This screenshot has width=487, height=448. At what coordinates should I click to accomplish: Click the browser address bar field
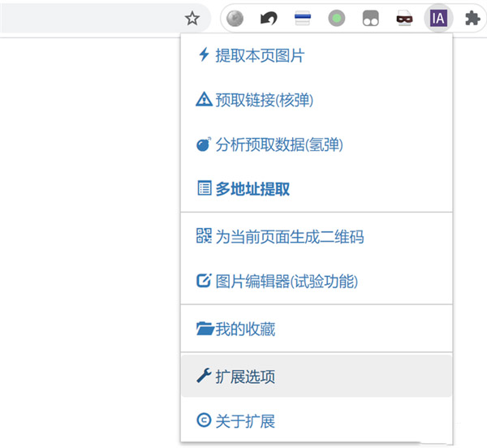click(105, 19)
